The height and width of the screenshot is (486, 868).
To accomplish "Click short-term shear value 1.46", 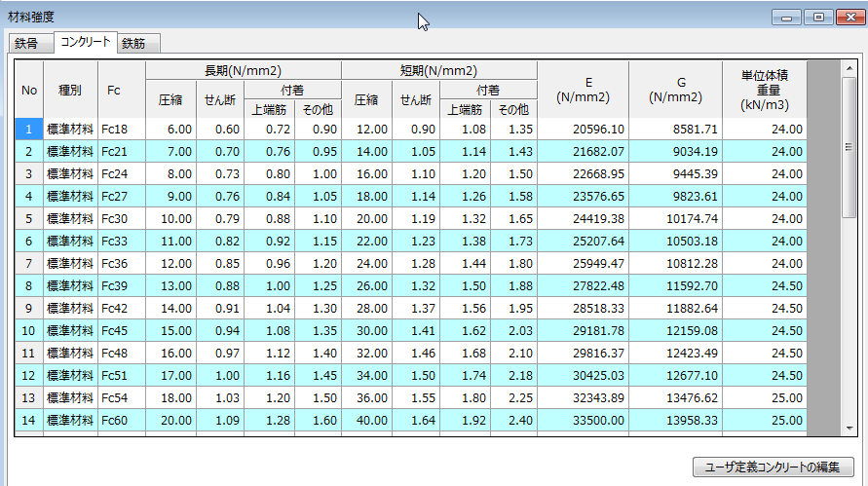I will (x=416, y=354).
